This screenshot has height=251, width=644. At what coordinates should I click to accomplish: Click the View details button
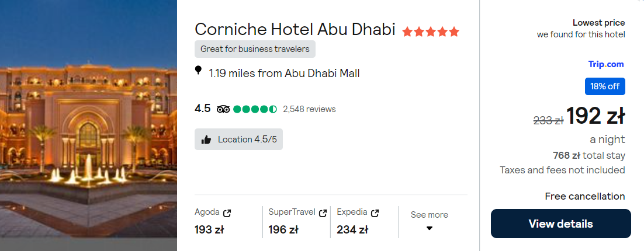pos(560,224)
